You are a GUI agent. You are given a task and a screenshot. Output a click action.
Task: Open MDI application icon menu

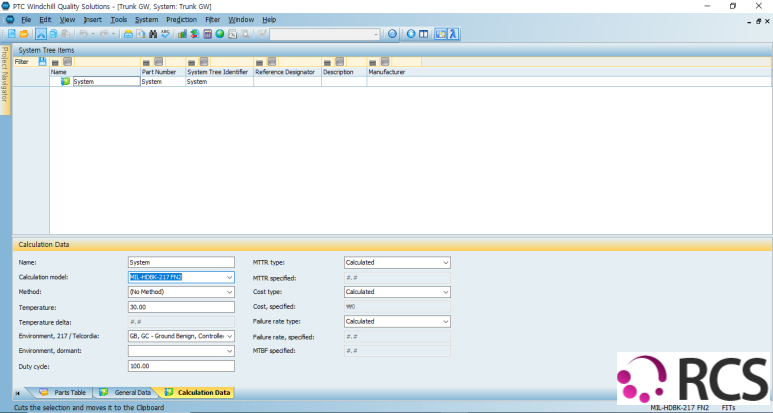point(10,20)
